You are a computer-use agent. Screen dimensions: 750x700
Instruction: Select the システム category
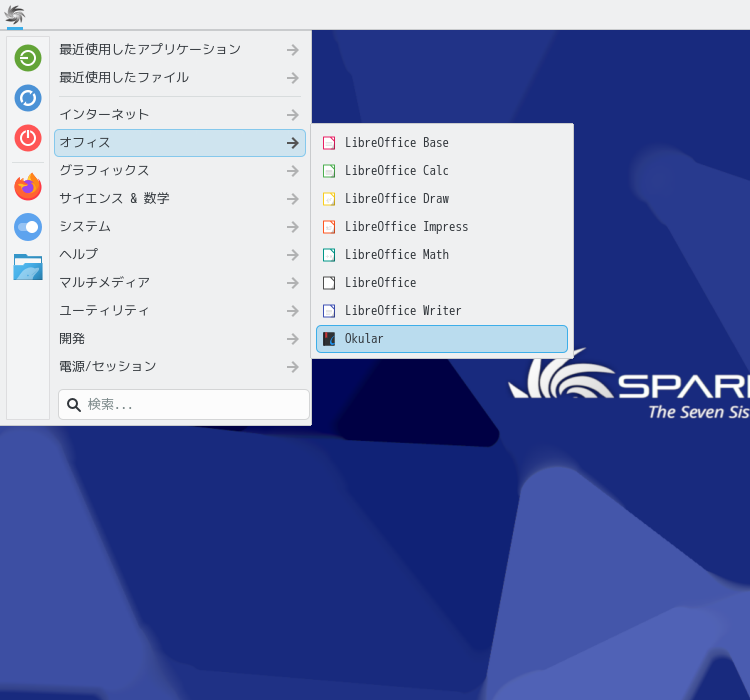180,227
